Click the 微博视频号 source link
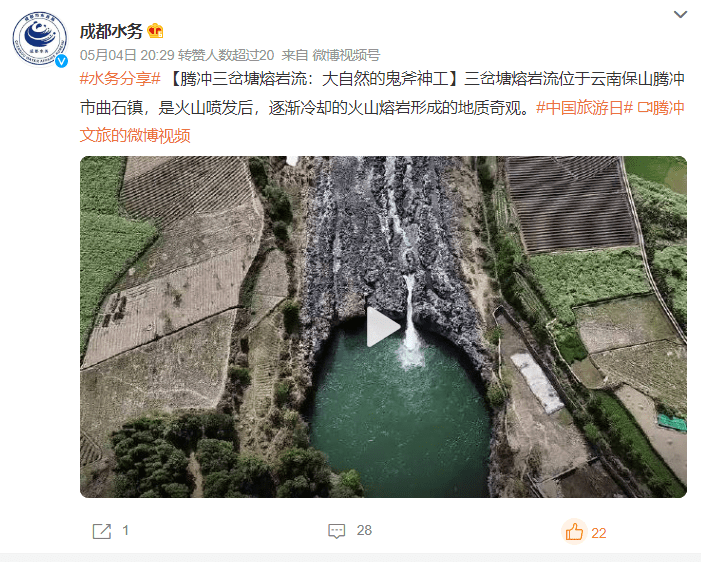701x562 pixels. (346, 55)
